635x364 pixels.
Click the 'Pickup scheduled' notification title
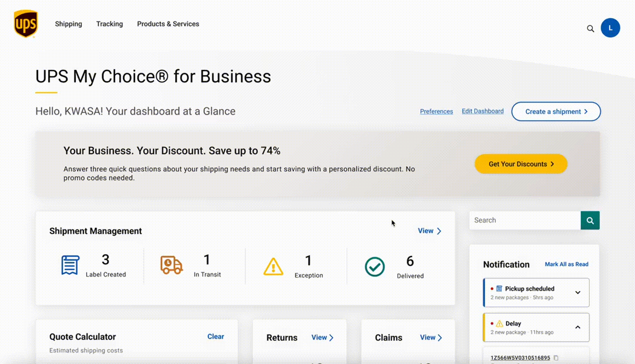pos(530,289)
